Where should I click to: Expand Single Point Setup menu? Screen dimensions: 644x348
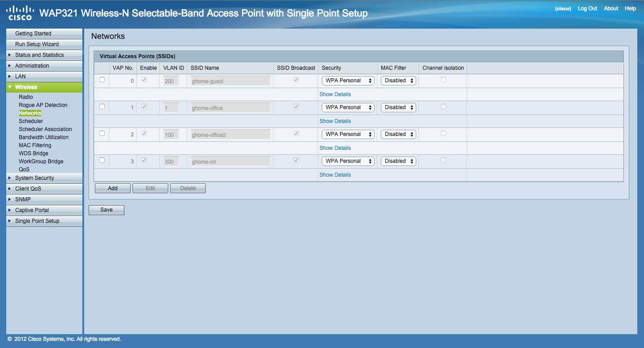click(44, 221)
